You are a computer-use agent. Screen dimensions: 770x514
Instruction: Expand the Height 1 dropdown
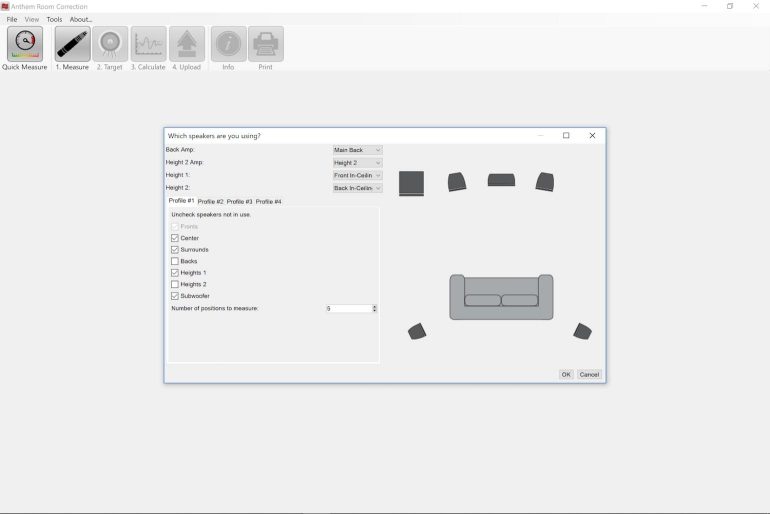pyautogui.click(x=357, y=175)
